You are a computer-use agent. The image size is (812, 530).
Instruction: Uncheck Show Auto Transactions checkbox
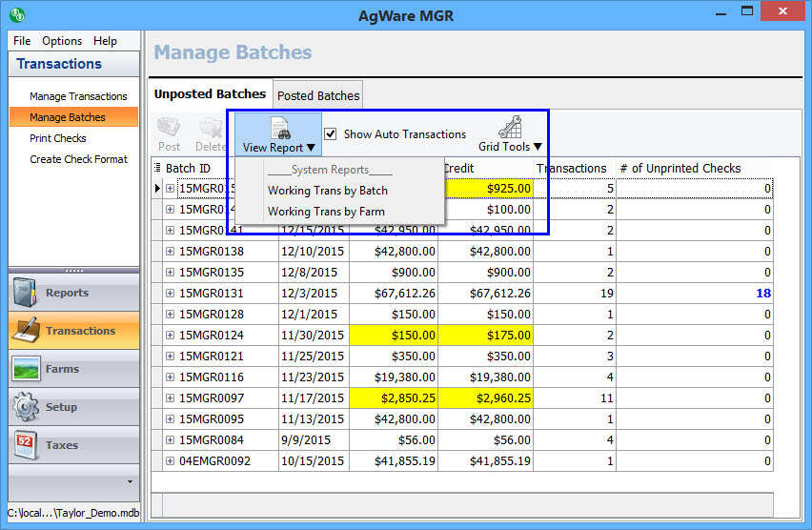point(331,134)
